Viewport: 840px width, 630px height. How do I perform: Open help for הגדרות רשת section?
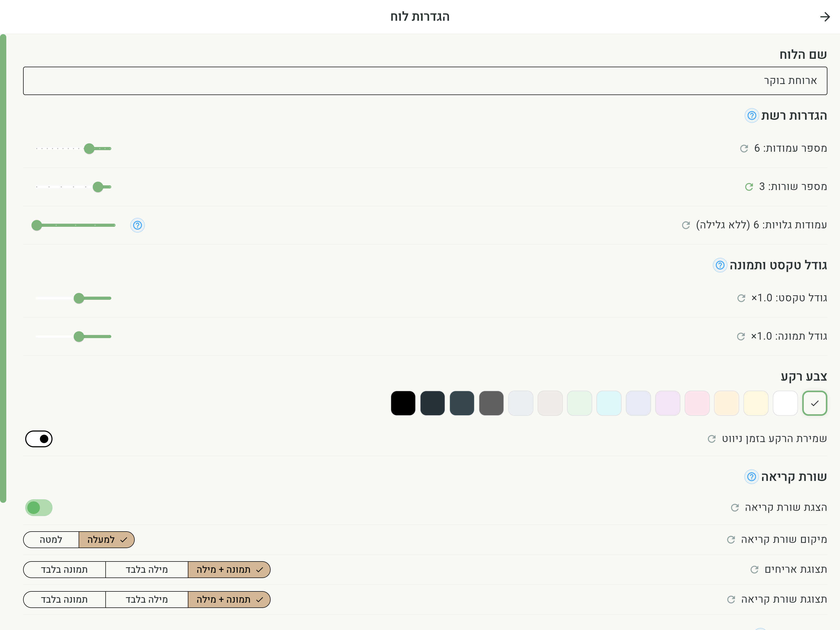(752, 115)
